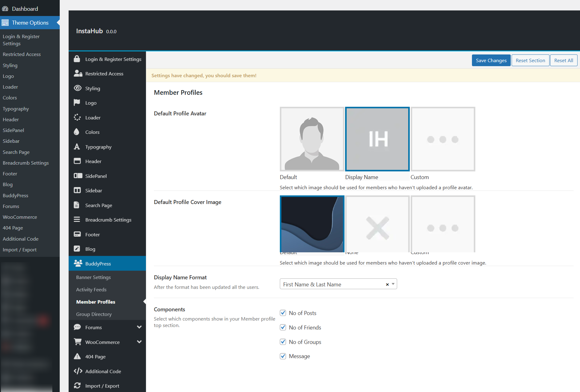Open the Activity Feeds submenu item
The width and height of the screenshot is (580, 392).
[x=91, y=290]
